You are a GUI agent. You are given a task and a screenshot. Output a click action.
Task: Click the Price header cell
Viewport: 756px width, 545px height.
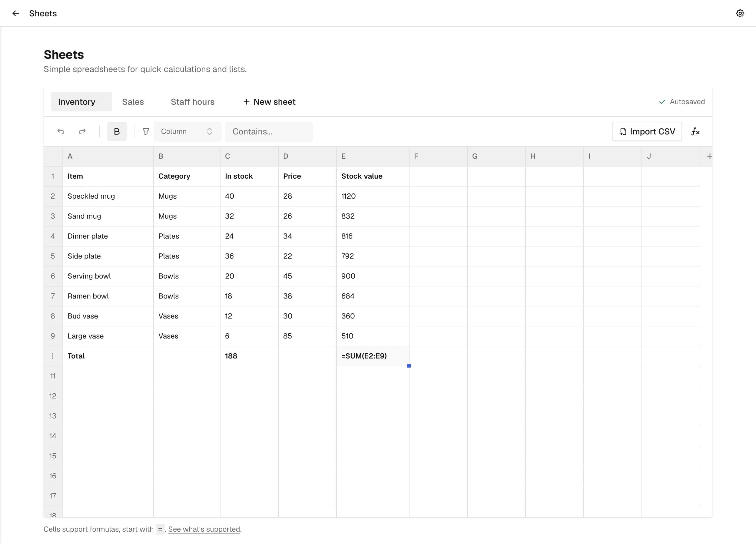click(307, 176)
